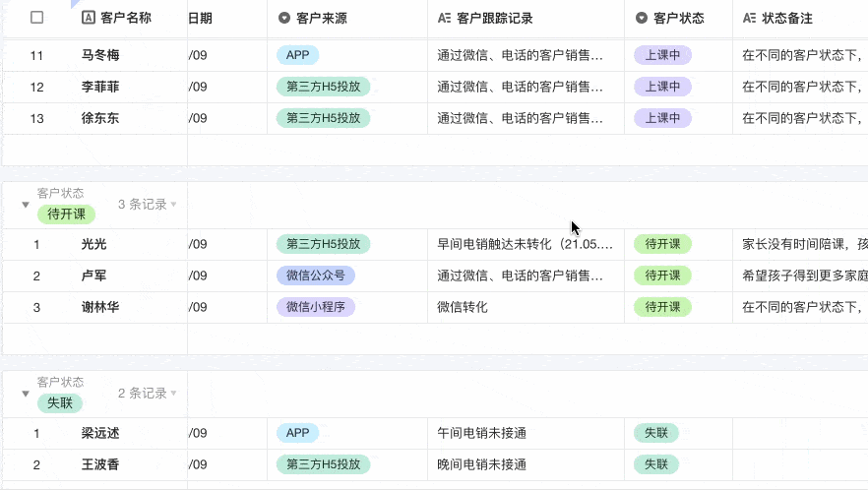
Task: Click the APP source tag for 梁远述
Action: pos(297,433)
